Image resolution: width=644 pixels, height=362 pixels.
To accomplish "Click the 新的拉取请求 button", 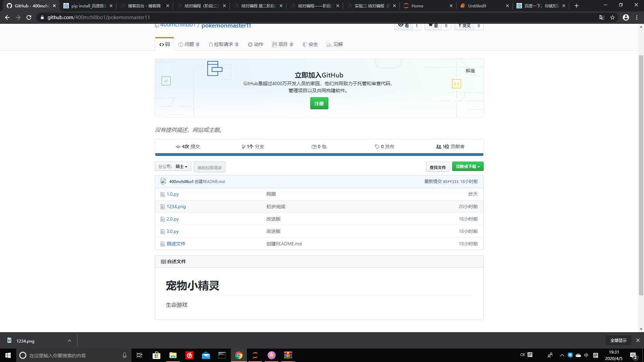I will (209, 167).
